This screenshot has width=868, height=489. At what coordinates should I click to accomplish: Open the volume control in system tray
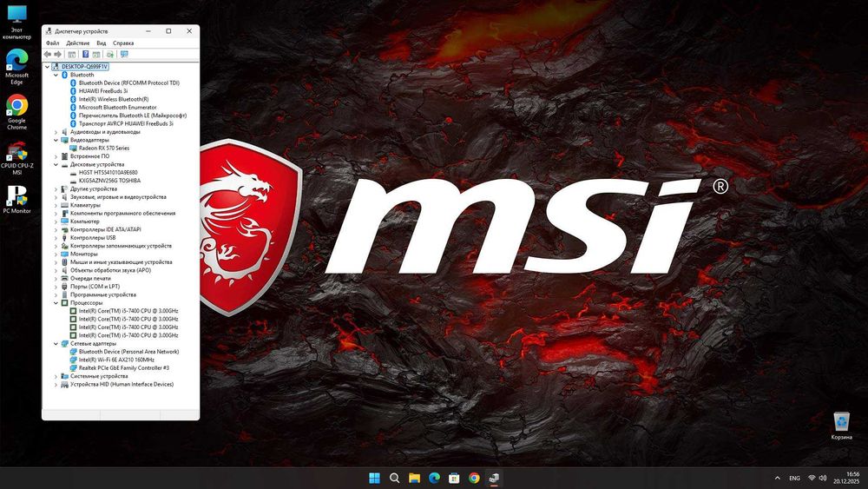click(823, 478)
